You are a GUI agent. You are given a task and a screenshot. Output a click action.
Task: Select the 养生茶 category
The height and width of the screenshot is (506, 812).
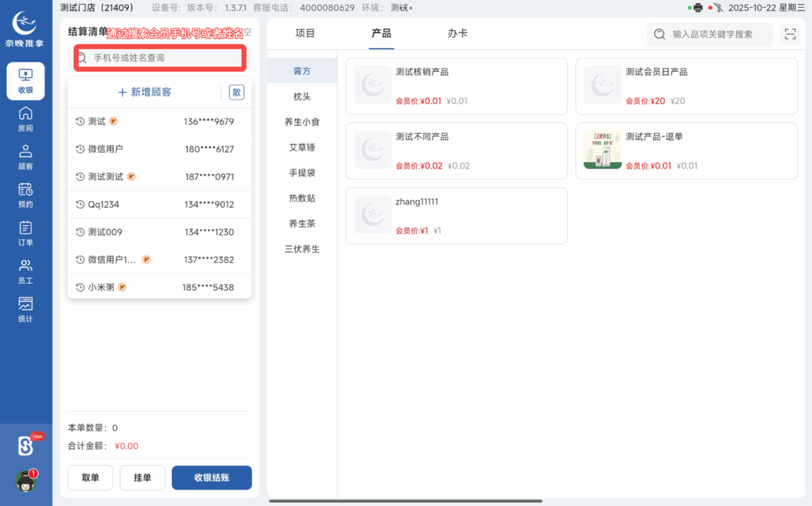point(301,223)
